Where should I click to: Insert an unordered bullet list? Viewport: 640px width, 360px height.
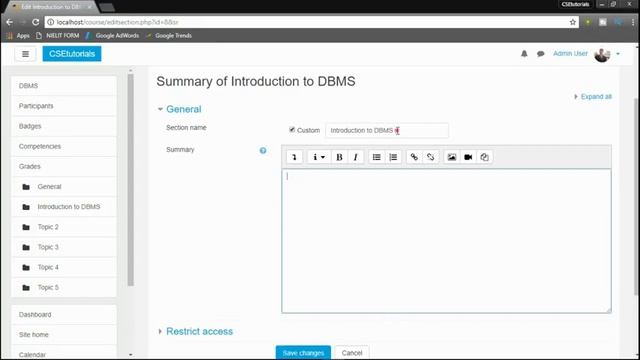376,157
